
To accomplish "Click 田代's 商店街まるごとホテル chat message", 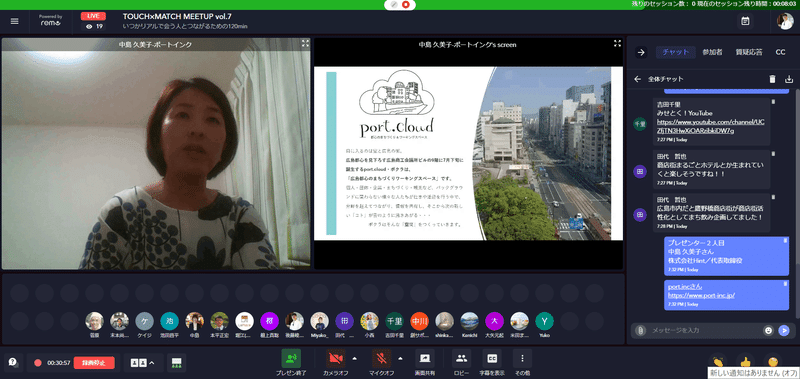I will [712, 169].
